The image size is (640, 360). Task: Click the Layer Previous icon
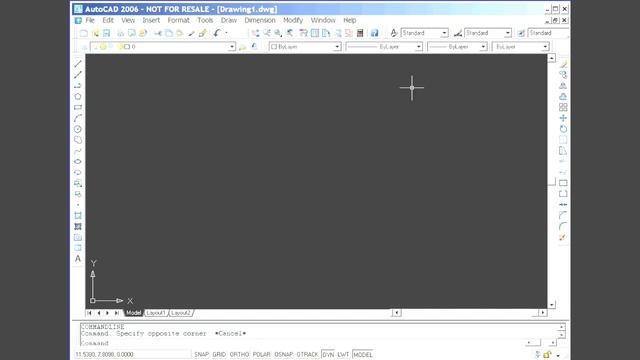254,47
